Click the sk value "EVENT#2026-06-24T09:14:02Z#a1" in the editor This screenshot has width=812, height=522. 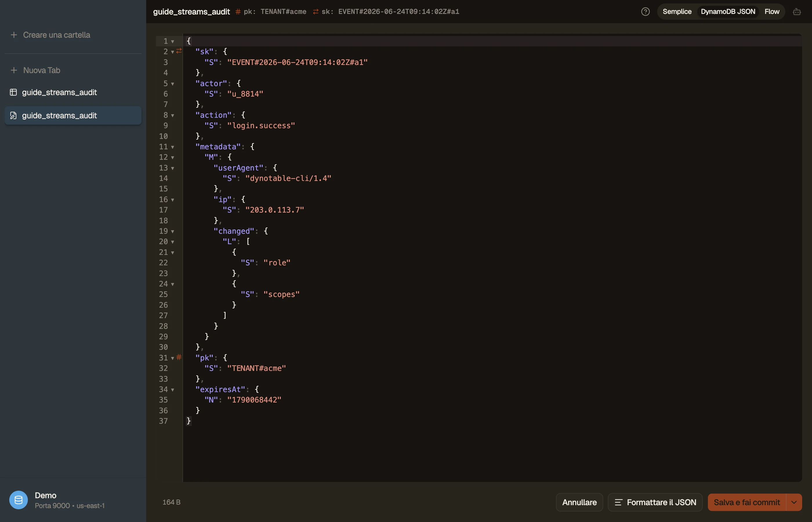click(x=297, y=62)
